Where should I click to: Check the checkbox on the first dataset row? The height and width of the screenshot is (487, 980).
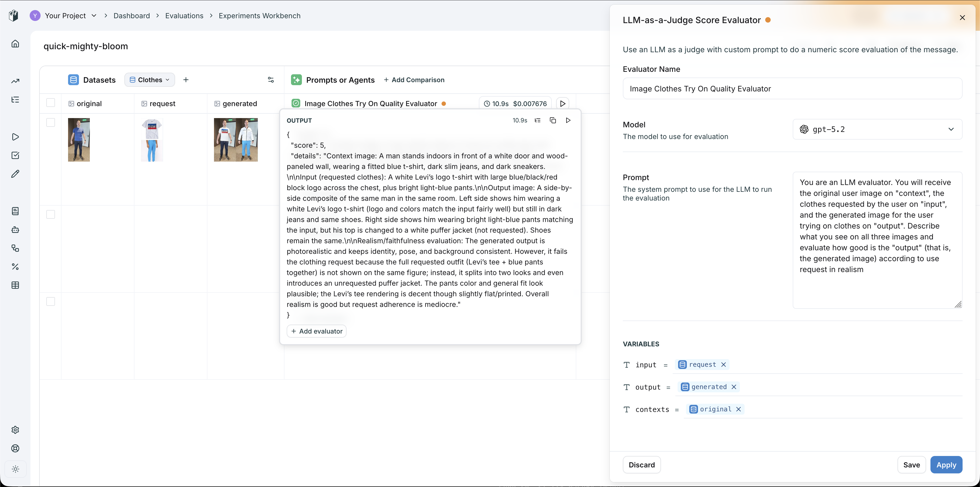[x=51, y=122]
